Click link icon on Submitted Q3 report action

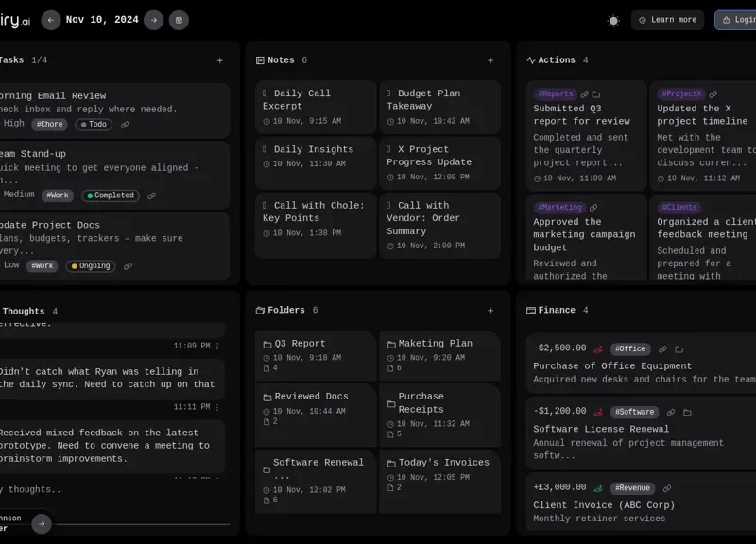(x=584, y=94)
